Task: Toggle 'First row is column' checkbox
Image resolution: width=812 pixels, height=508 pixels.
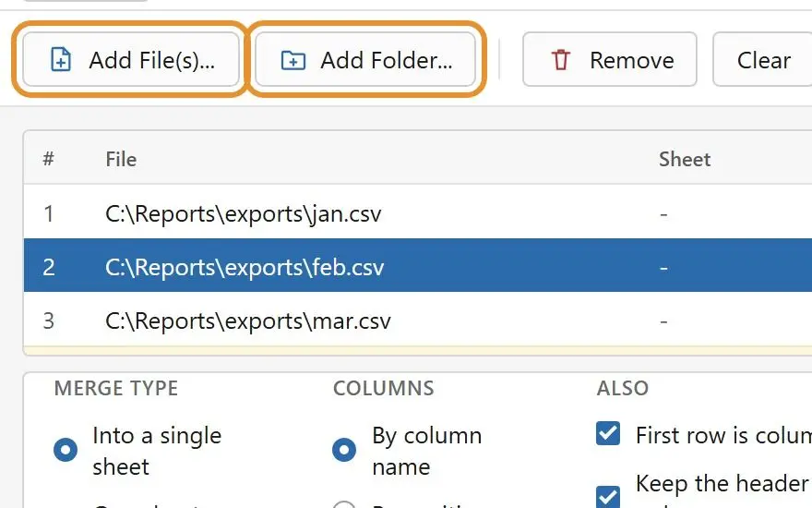Action: point(608,433)
